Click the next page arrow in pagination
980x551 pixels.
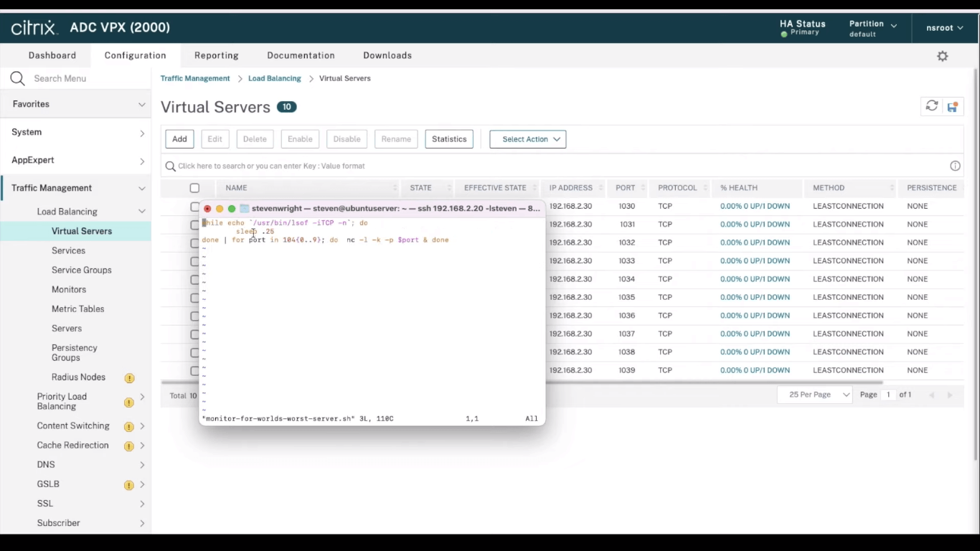pyautogui.click(x=950, y=395)
